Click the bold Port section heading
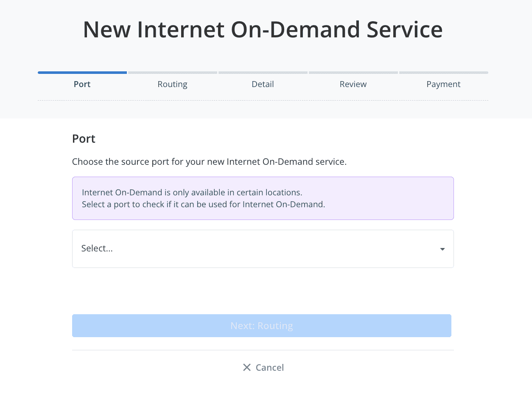Screen dimensions: 532x400 (84, 139)
